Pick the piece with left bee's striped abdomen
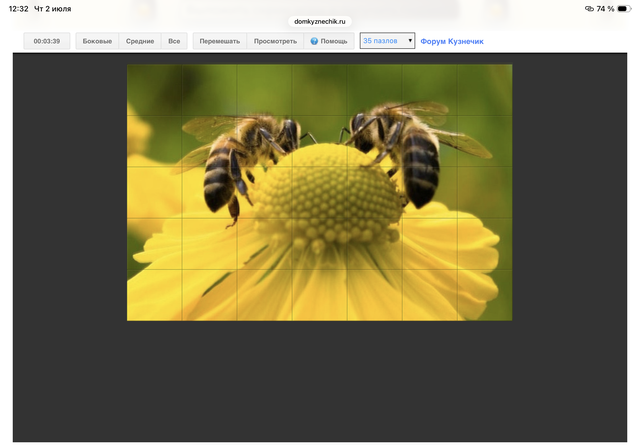 [x=209, y=192]
